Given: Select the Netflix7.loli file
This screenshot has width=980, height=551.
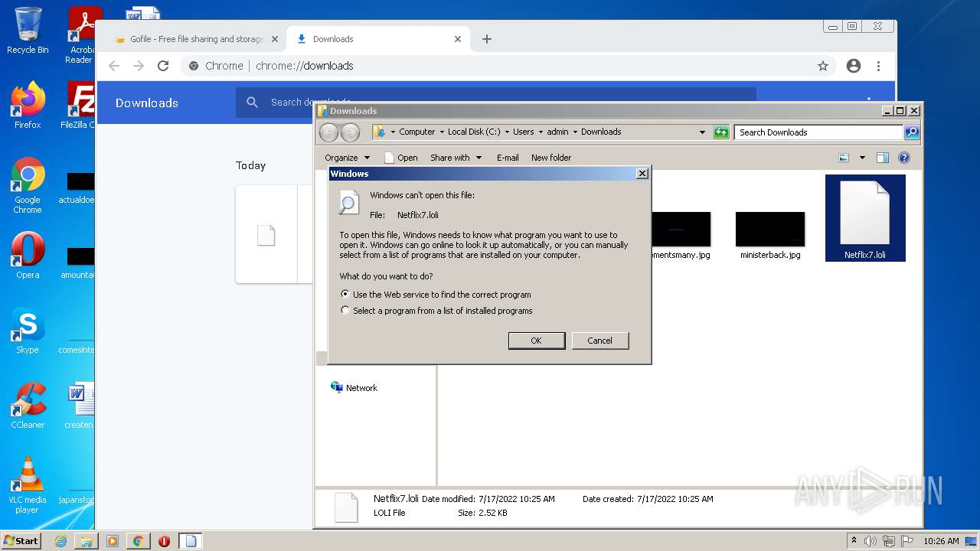Looking at the screenshot, I should tap(865, 219).
